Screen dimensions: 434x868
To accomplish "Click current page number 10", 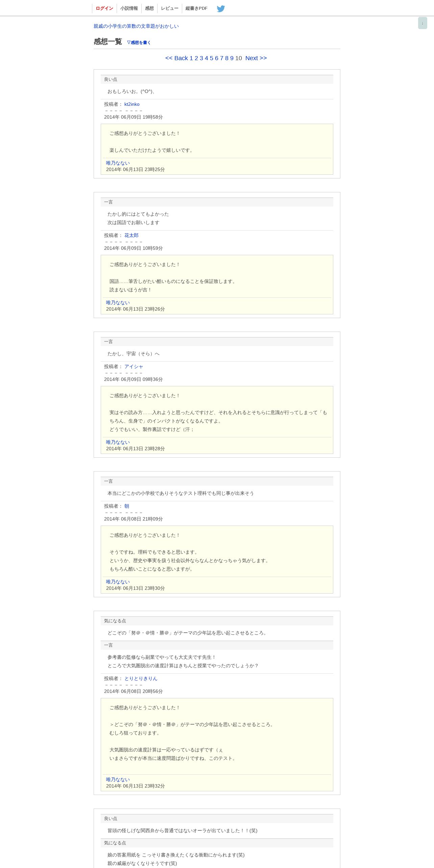I will (x=239, y=58).
